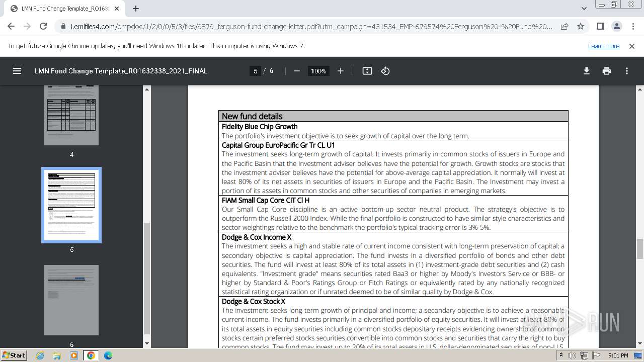The width and height of the screenshot is (644, 362).
Task: Open File Explorer from the taskbar
Action: pyautogui.click(x=57, y=355)
